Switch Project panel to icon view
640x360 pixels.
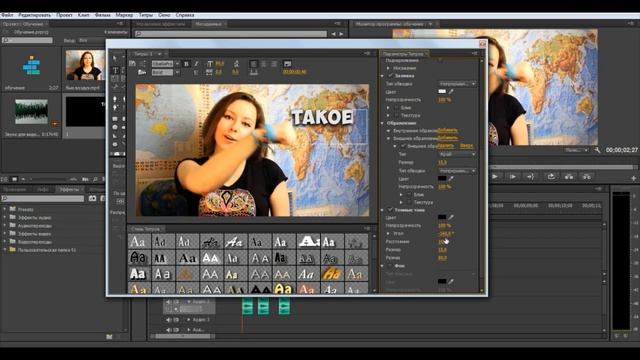coord(15,179)
